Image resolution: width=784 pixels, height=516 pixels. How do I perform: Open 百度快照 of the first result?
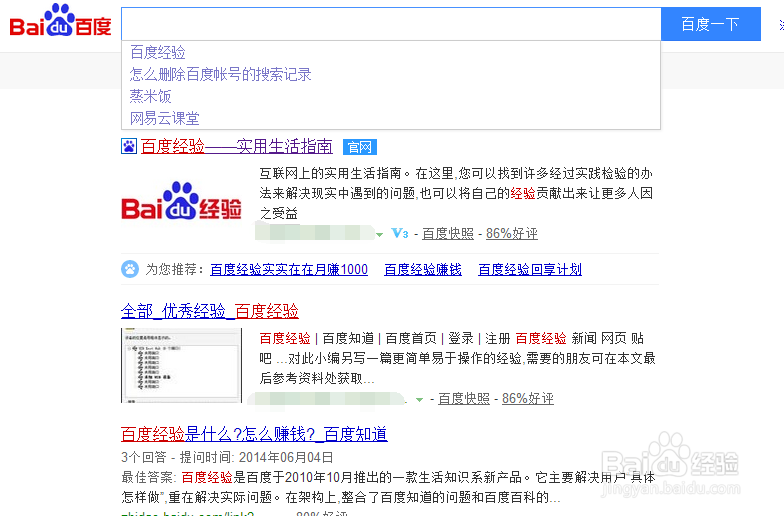[448, 234]
